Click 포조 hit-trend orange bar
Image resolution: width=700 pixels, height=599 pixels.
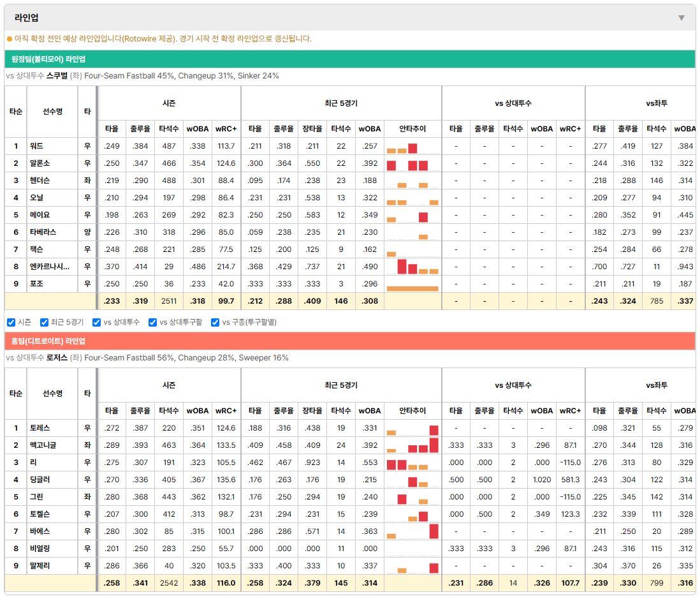(412, 288)
